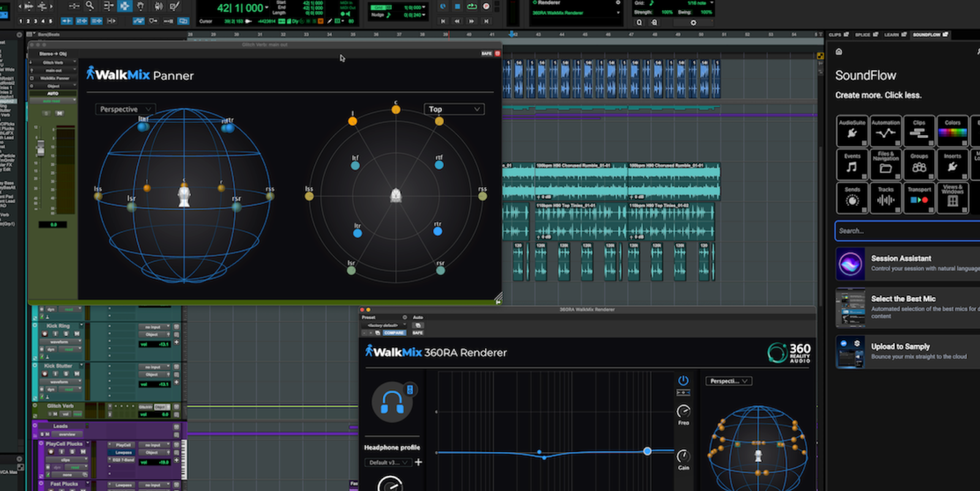Open Select the Best Mic command

[903, 299]
